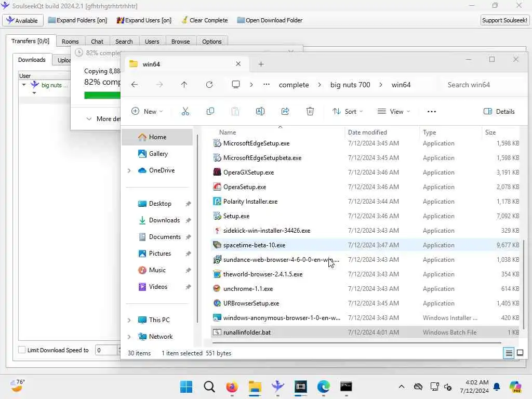Click the Rename icon in Explorer toolbar

(x=260, y=111)
